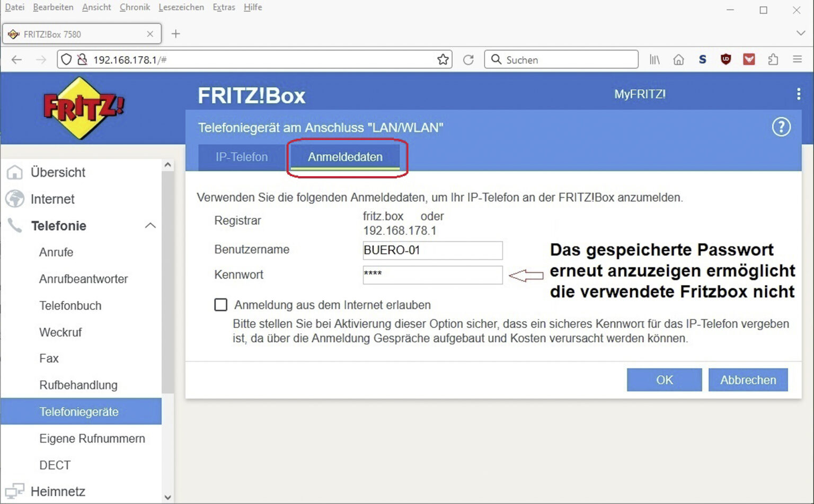Select the Internet globe icon
814x504 pixels.
click(x=14, y=199)
